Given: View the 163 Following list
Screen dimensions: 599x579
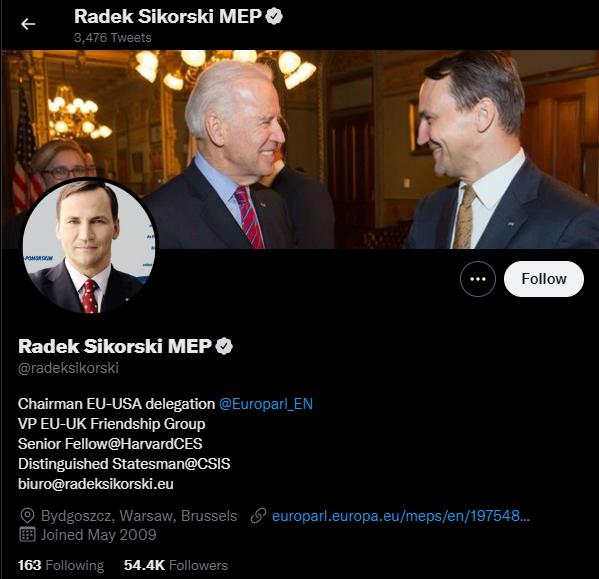Looking at the screenshot, I should pyautogui.click(x=61, y=566).
